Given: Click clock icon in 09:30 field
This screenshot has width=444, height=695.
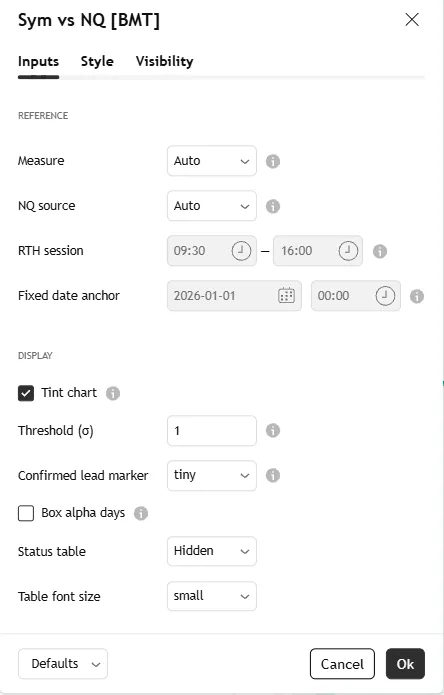Looking at the screenshot, I should [241, 251].
